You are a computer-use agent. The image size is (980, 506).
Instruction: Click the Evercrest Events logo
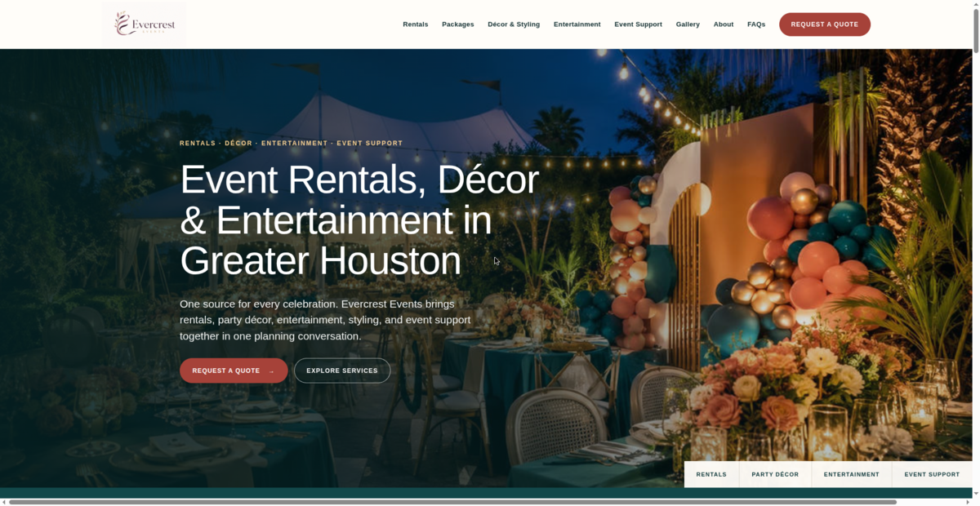point(145,24)
